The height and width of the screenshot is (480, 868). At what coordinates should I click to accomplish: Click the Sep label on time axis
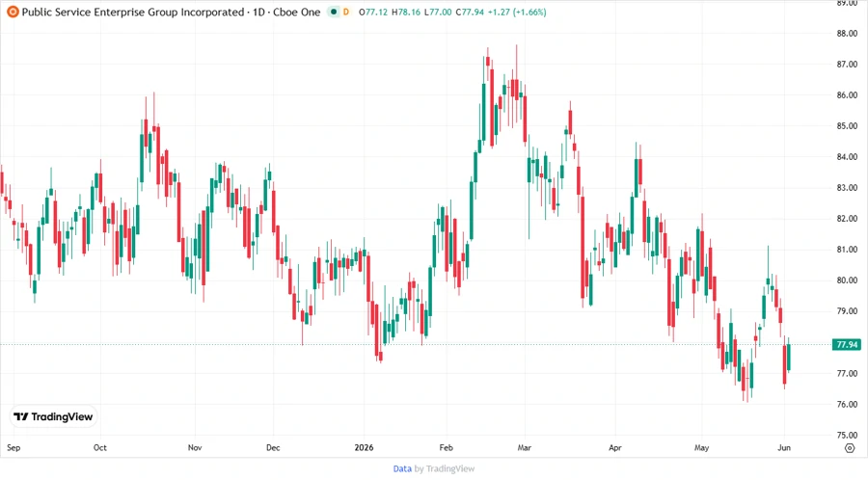14,447
